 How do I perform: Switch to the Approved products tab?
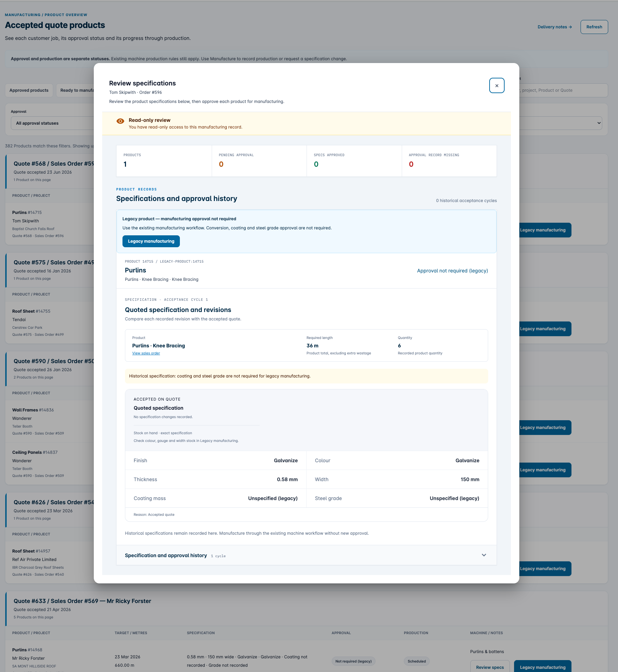tap(29, 90)
